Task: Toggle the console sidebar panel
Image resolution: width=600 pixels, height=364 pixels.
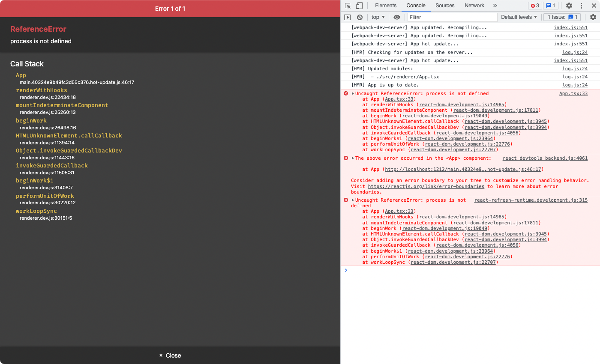Action: (x=347, y=17)
